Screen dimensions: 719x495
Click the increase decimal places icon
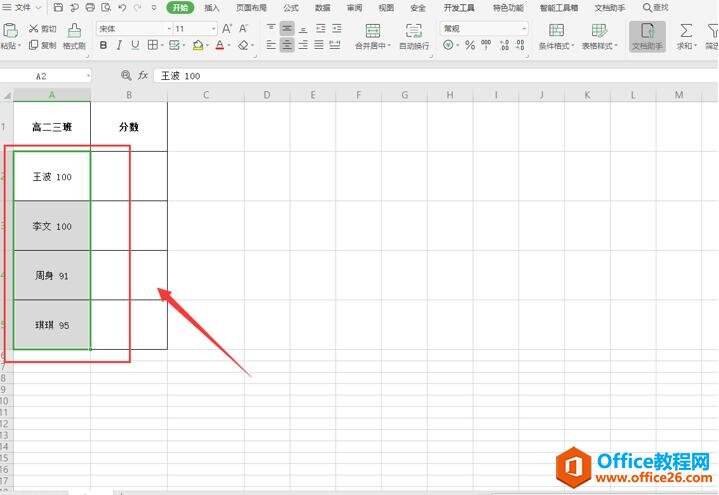point(504,45)
